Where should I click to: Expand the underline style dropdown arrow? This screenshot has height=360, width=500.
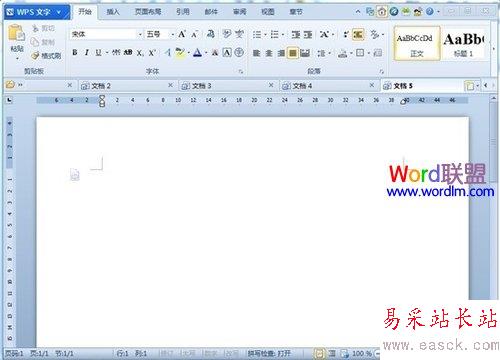coord(107,53)
